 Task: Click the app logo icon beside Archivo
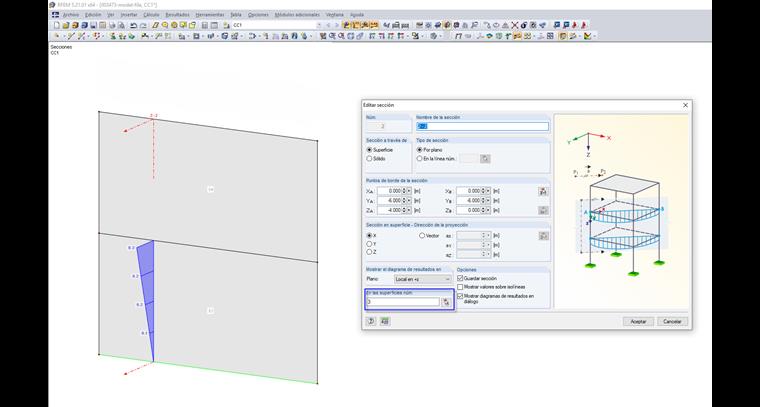pos(56,15)
